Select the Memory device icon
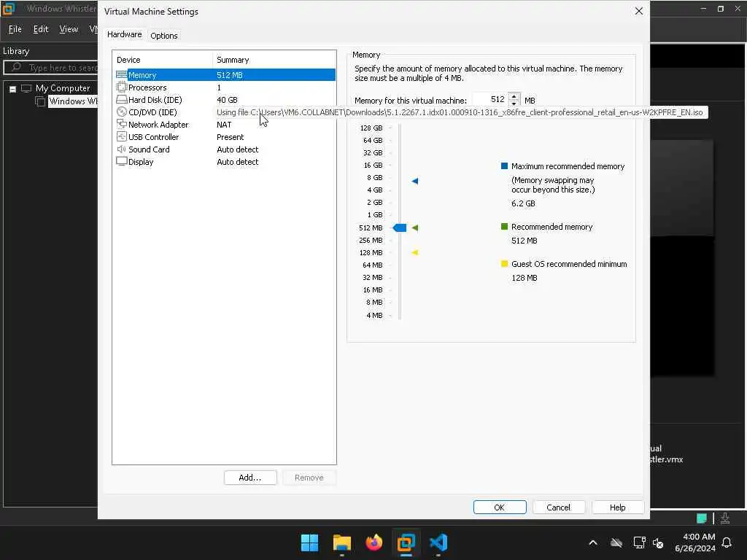 122,75
